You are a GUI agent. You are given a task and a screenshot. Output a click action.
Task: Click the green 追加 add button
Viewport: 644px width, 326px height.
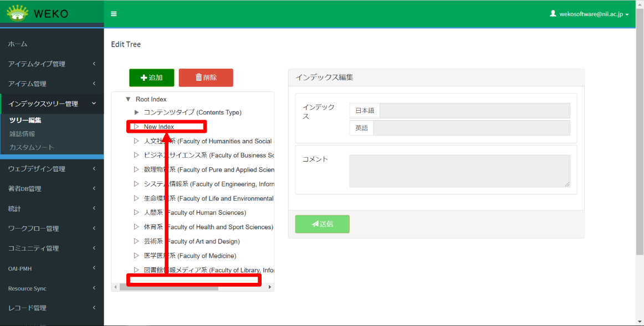(151, 77)
